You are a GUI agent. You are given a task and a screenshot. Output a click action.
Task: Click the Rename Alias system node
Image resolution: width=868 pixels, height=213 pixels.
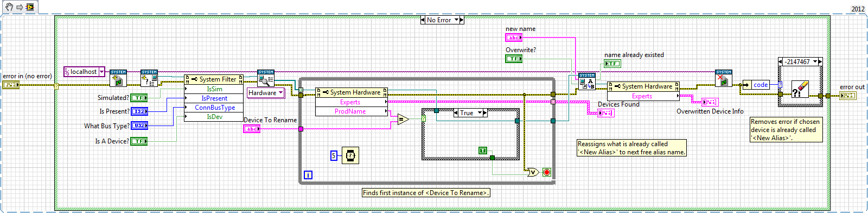587,82
